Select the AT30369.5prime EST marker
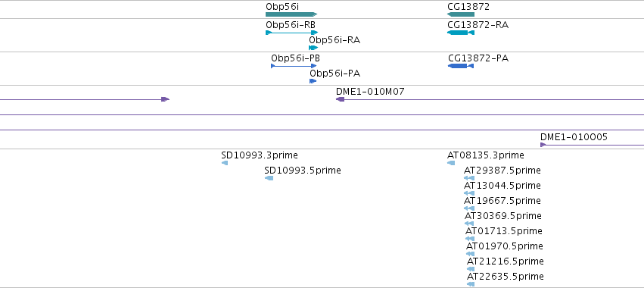 pyautogui.click(x=469, y=224)
